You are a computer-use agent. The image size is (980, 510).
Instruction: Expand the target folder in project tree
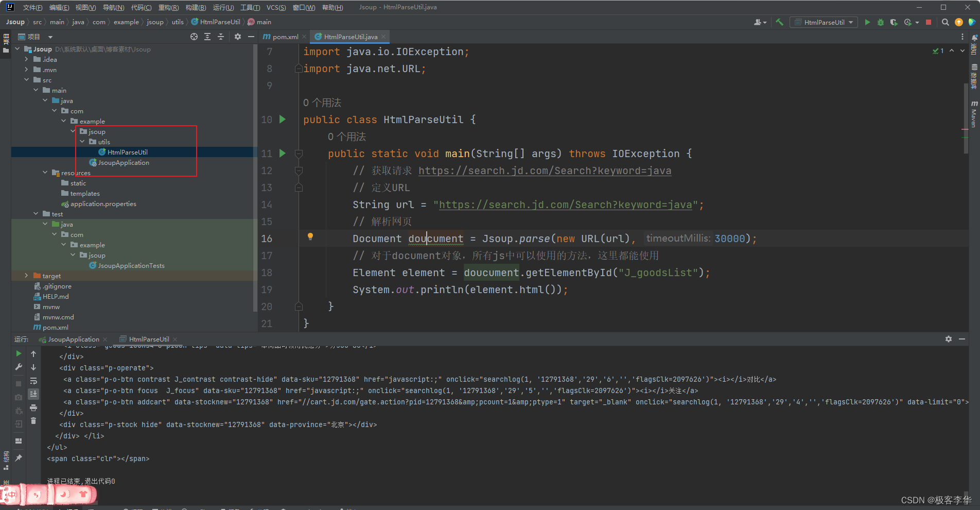[26, 276]
